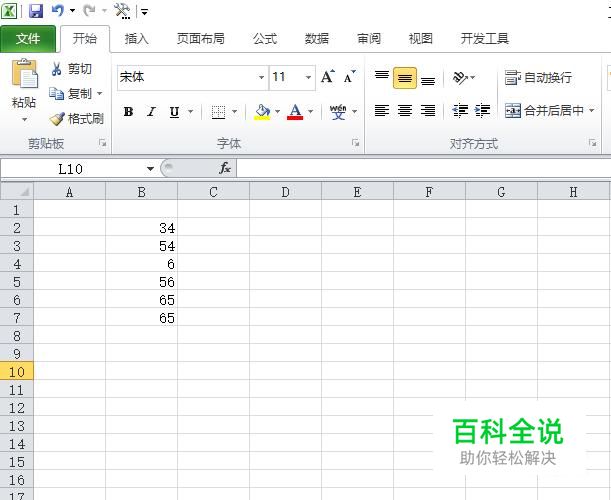Viewport: 611px width, 500px height.
Task: Select column B header
Action: [141, 192]
